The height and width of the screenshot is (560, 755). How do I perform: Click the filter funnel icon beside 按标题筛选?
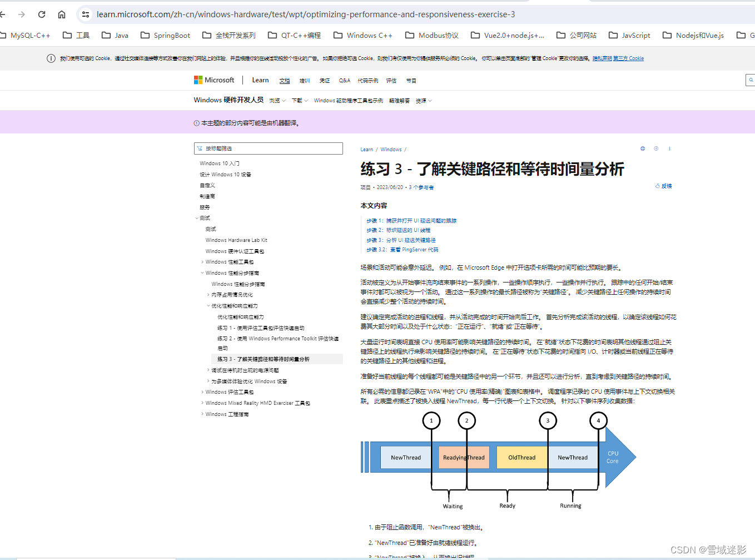(200, 148)
